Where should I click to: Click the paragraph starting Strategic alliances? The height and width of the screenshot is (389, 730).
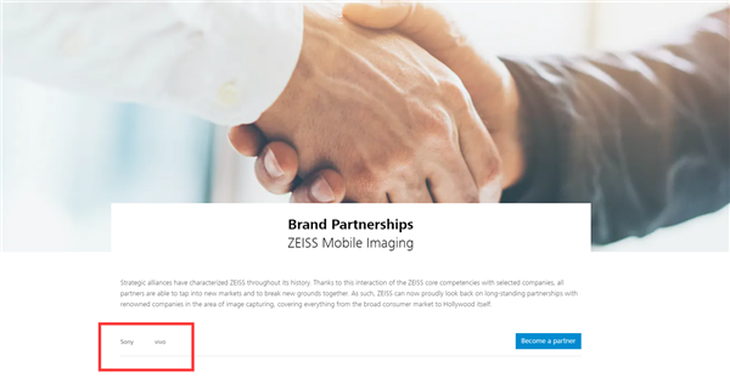[x=349, y=294]
